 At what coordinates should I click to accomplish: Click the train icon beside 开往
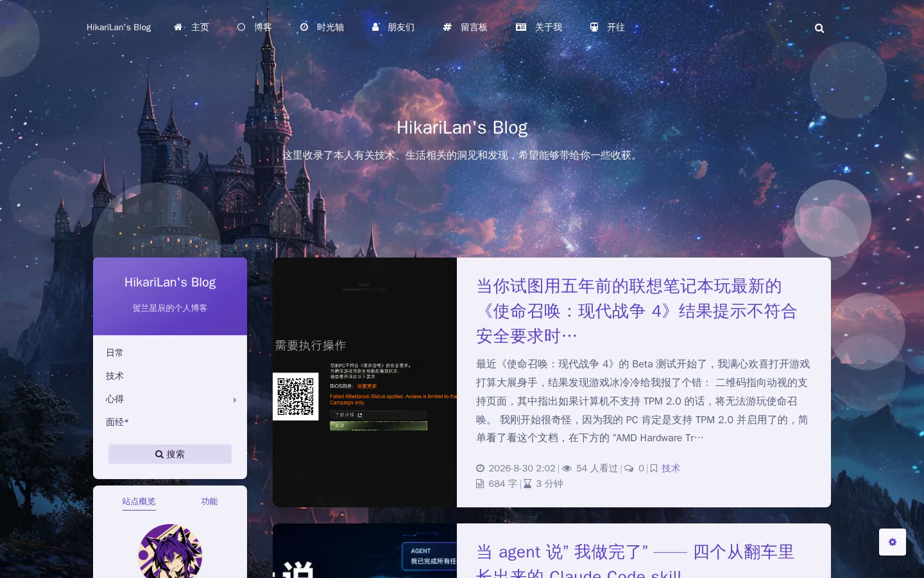tap(594, 27)
